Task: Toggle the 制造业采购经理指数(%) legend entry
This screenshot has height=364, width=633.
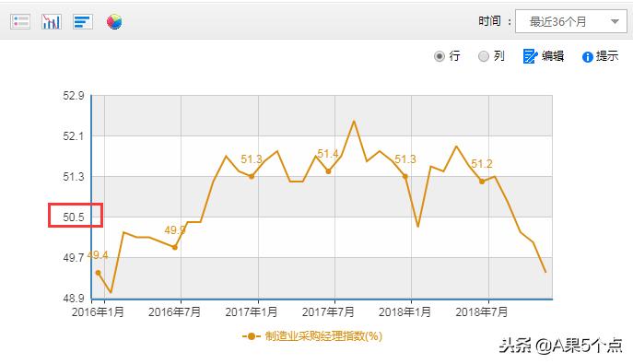Action: tap(312, 336)
